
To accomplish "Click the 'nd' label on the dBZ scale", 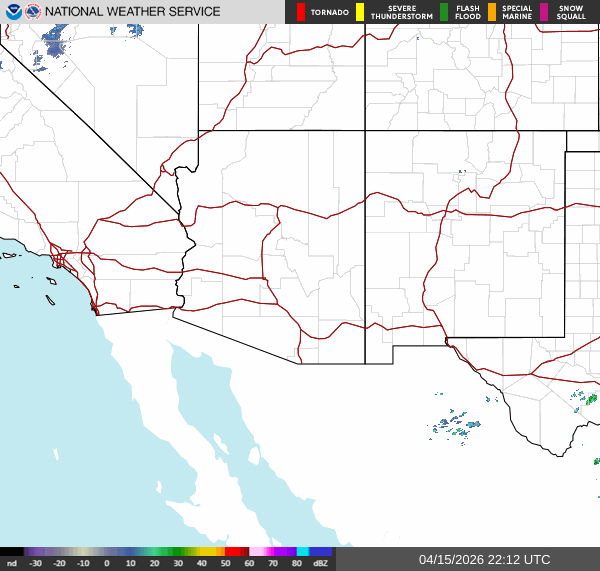I will tap(12, 563).
